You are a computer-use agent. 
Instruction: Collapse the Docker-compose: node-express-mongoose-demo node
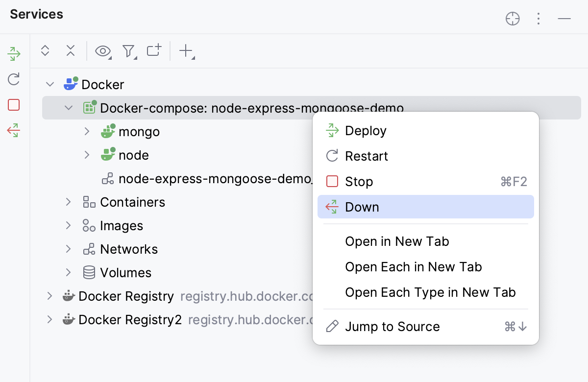coord(69,108)
